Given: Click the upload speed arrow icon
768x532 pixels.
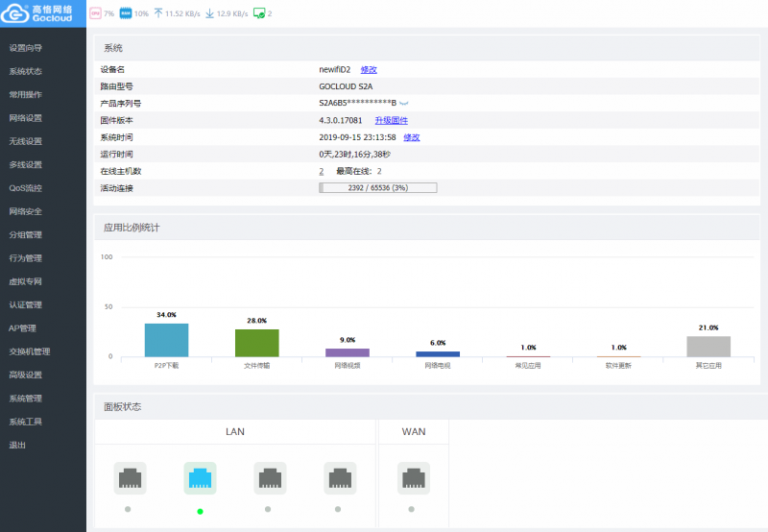Looking at the screenshot, I should pos(157,13).
